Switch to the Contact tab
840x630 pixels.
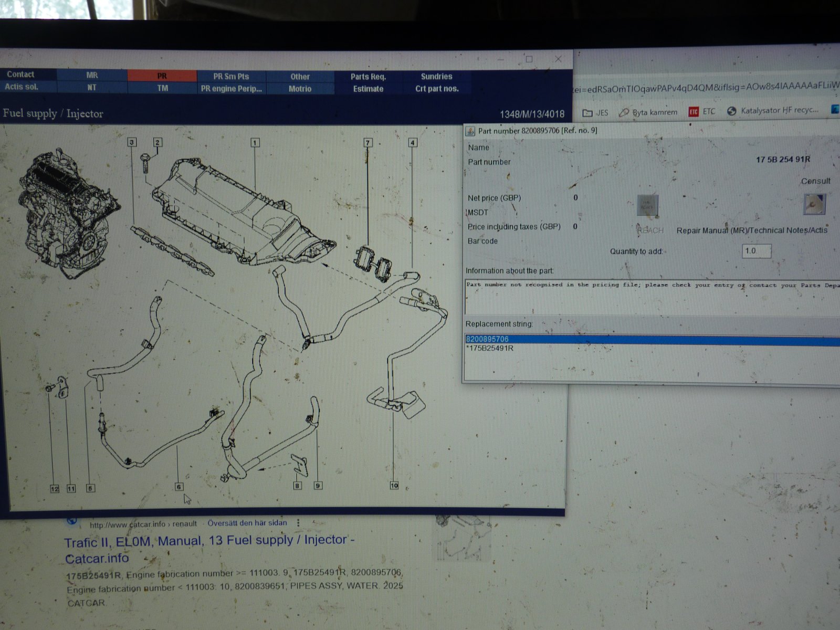20,75
